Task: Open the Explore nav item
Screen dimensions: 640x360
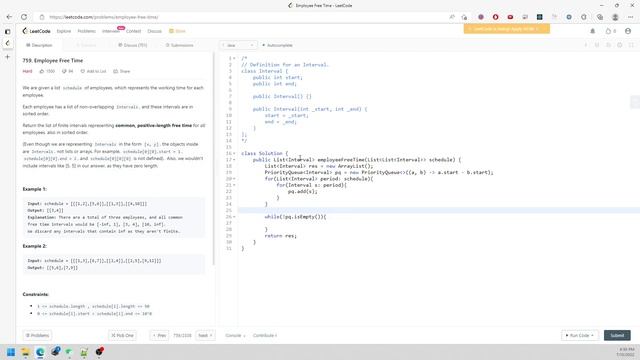Action: (64, 31)
